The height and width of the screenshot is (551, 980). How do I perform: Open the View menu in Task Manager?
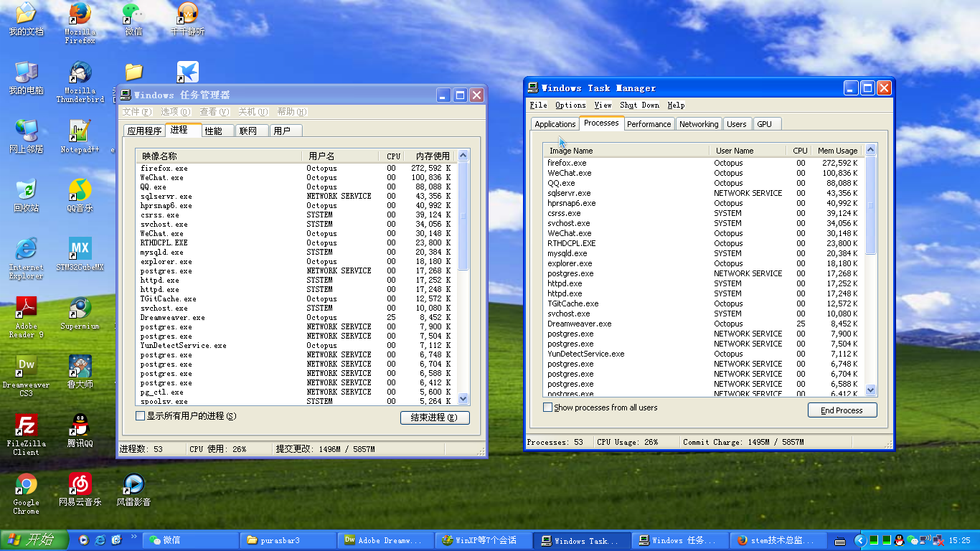603,105
